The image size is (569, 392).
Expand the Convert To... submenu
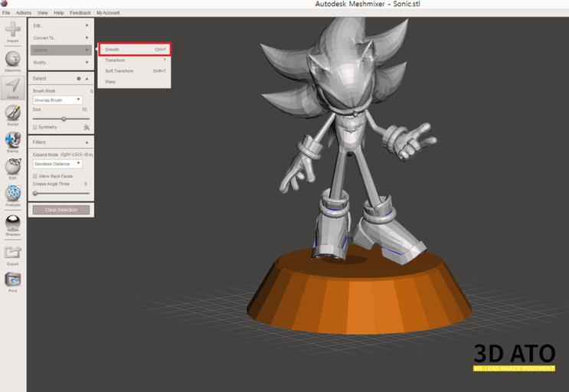[61, 38]
